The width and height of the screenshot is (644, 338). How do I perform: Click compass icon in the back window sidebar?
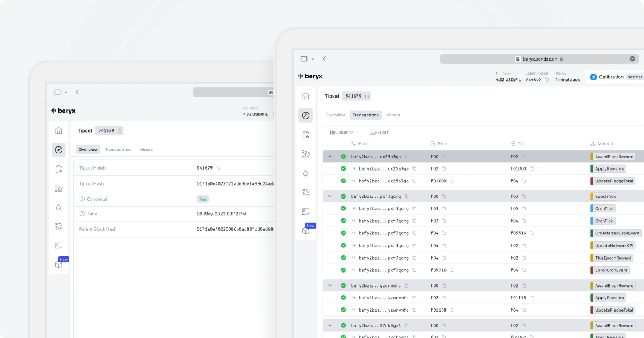click(x=58, y=150)
